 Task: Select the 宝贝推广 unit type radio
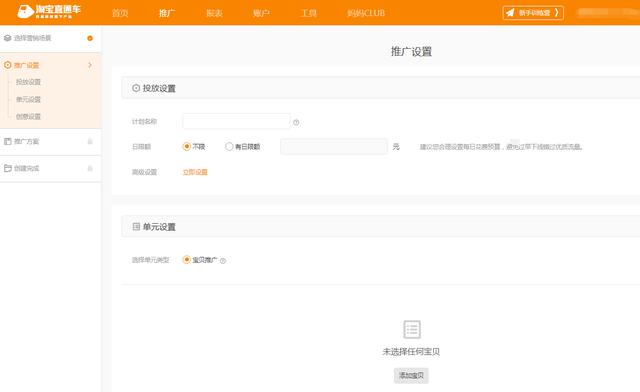pyautogui.click(x=187, y=260)
